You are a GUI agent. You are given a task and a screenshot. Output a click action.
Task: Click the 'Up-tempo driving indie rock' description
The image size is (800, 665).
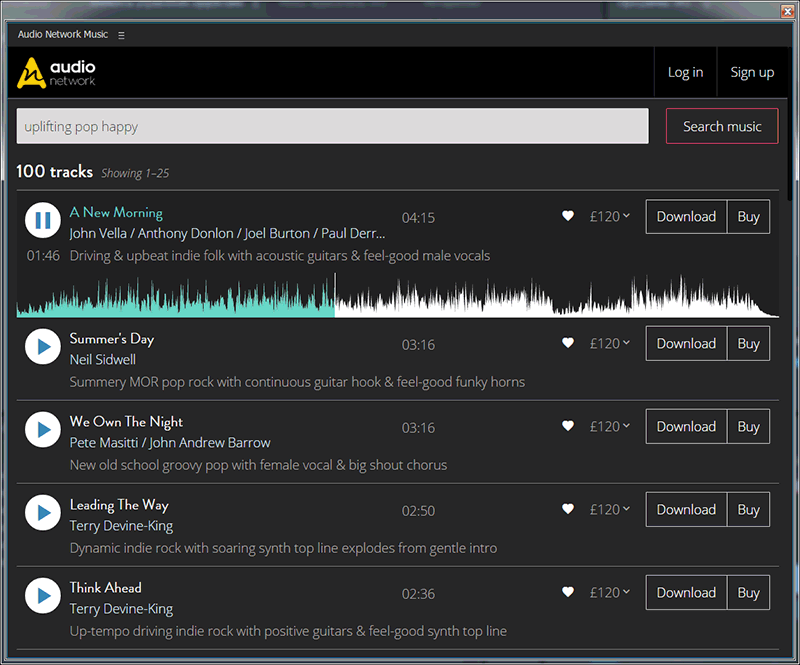(288, 631)
